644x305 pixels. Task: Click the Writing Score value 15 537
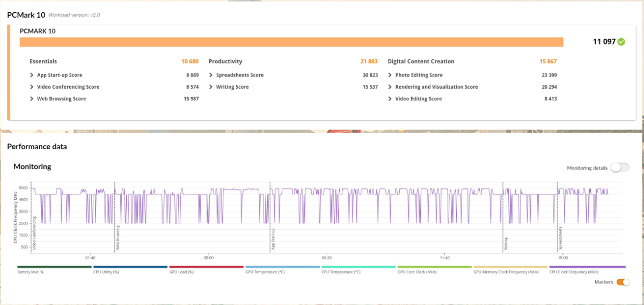click(370, 87)
